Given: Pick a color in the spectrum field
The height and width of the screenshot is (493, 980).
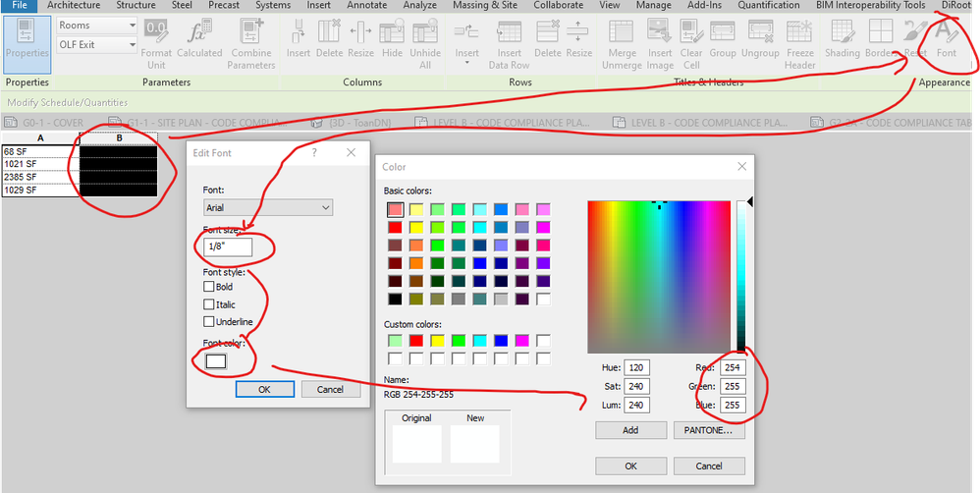Looking at the screenshot, I should [x=659, y=277].
